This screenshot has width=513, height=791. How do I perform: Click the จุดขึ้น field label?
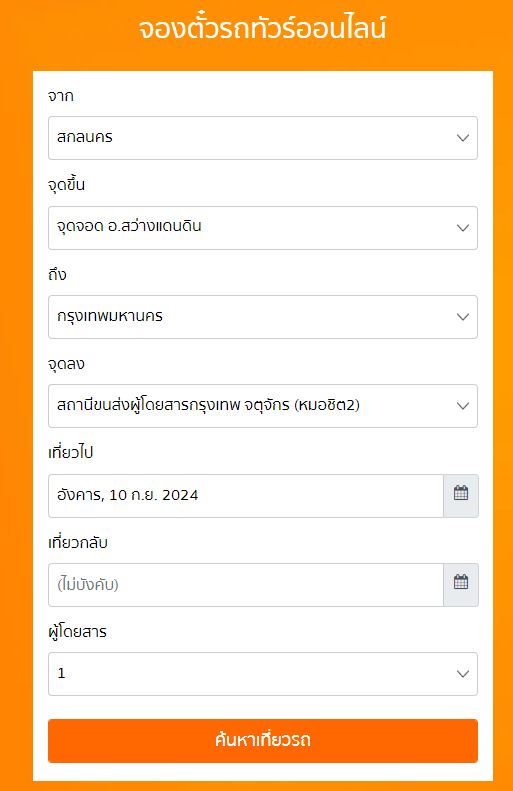tap(66, 184)
